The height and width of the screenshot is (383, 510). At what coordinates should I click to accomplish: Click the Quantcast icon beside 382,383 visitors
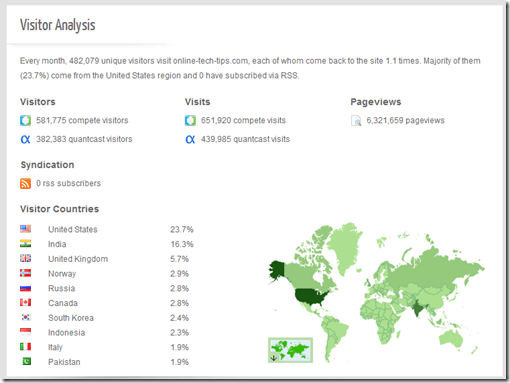click(x=25, y=139)
